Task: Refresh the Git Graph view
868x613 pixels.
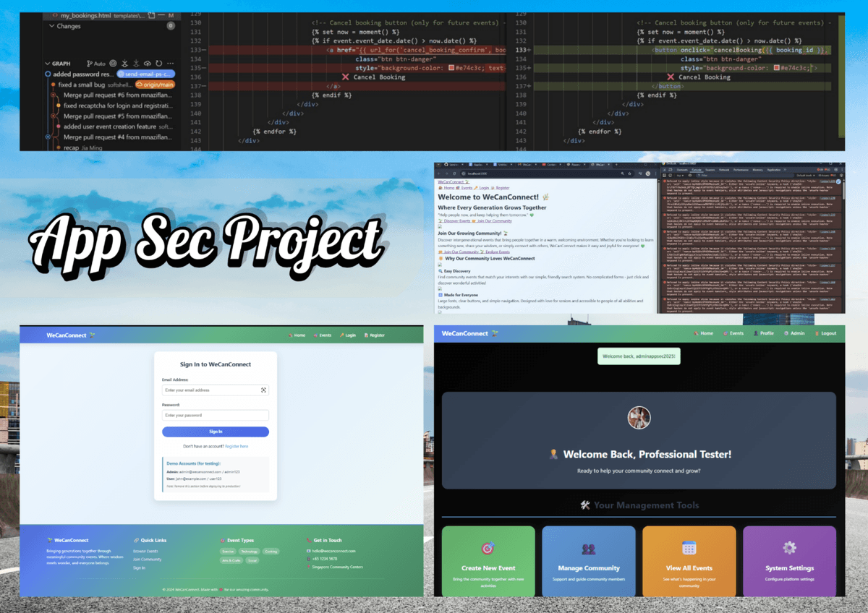Action: [x=158, y=64]
